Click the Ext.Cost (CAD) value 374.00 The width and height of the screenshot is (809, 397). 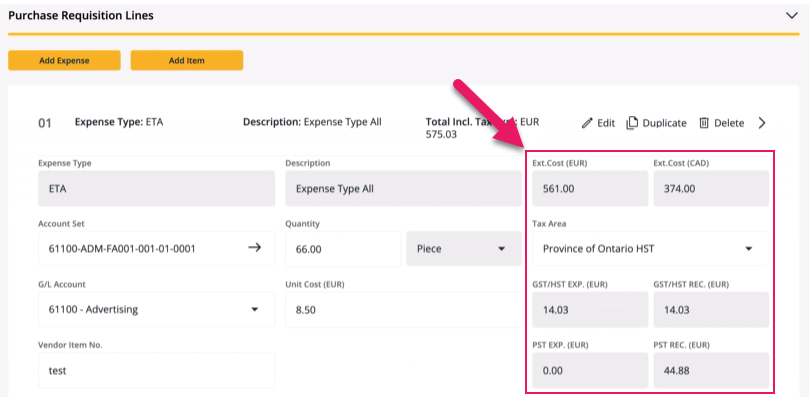(x=711, y=188)
